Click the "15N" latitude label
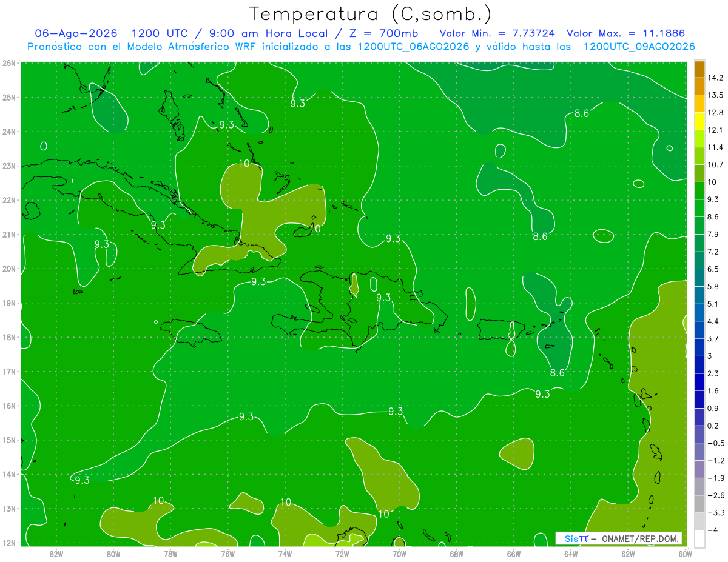The image size is (728, 562). pos(9,440)
